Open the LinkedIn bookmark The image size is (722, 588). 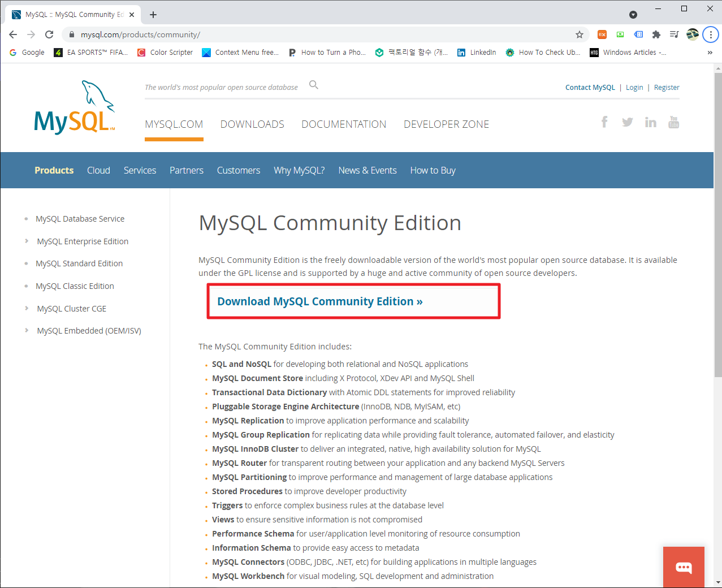point(477,53)
